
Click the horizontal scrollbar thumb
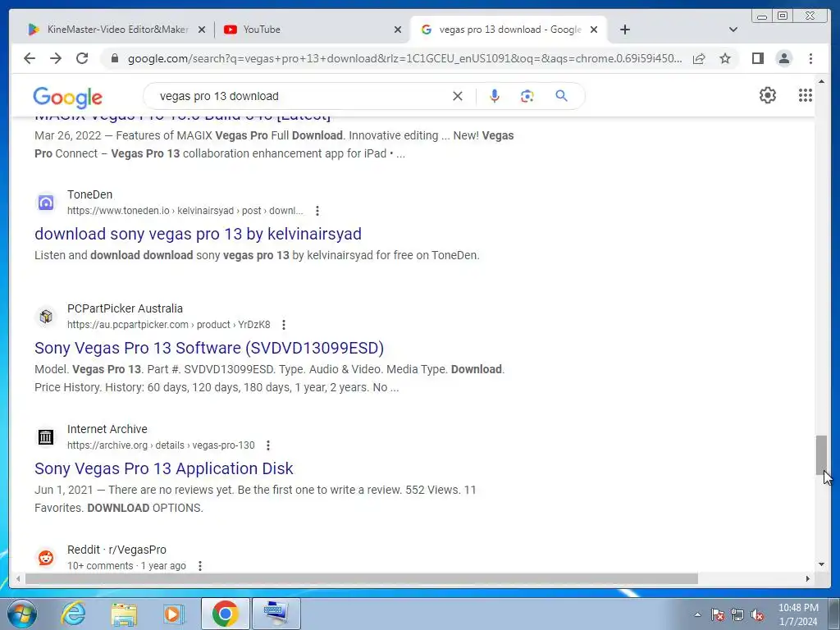[x=362, y=578]
